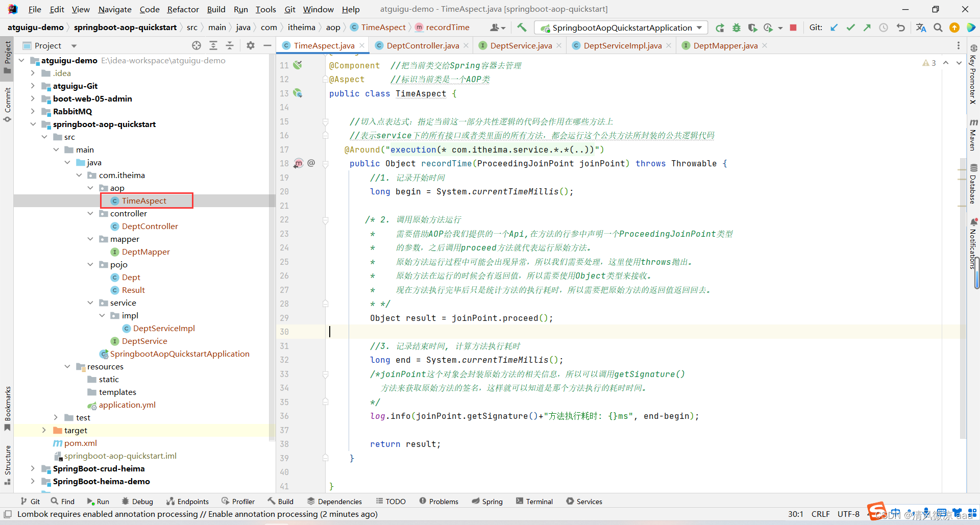Open the Endpoints tool window
This screenshot has height=525, width=980.
(188, 502)
